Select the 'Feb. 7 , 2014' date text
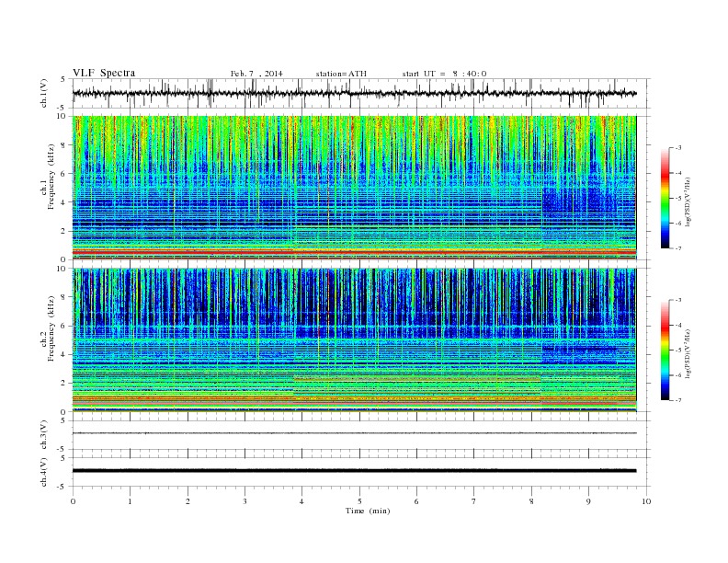This screenshot has height=563, width=728. [256, 74]
